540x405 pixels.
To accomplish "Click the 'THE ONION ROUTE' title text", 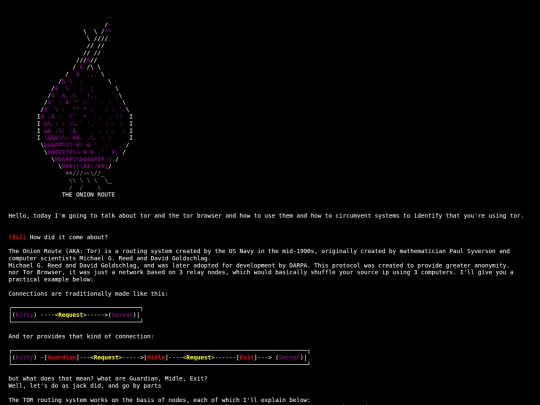I will [x=89, y=195].
